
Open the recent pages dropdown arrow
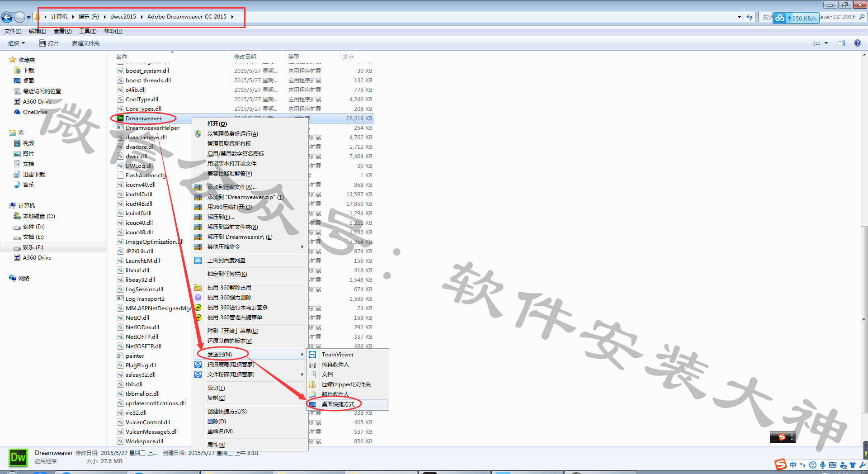[28, 17]
